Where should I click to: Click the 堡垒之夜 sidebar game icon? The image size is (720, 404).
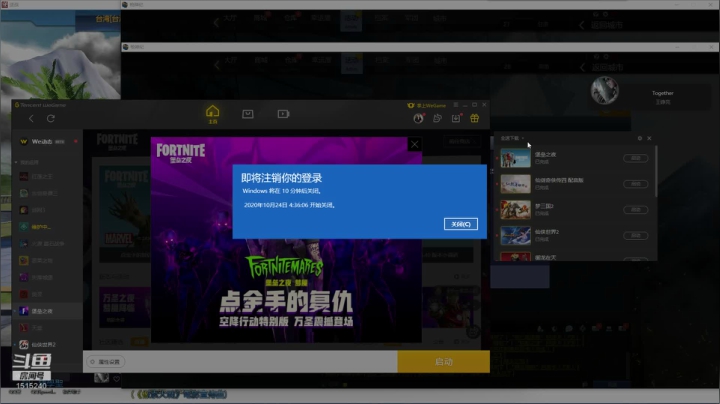click(24, 311)
